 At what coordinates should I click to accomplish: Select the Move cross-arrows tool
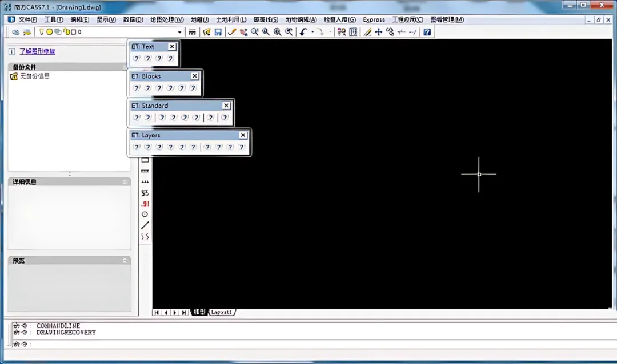379,32
